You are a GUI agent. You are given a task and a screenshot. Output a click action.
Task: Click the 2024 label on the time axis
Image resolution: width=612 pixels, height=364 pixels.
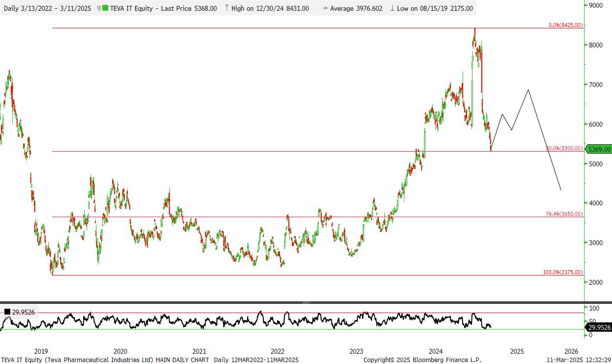click(x=435, y=351)
